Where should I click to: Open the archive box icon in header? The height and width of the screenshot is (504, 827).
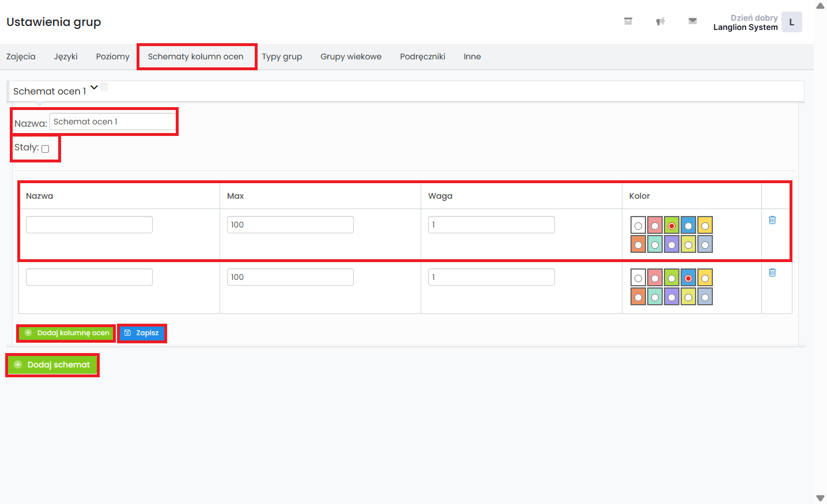pyautogui.click(x=628, y=21)
